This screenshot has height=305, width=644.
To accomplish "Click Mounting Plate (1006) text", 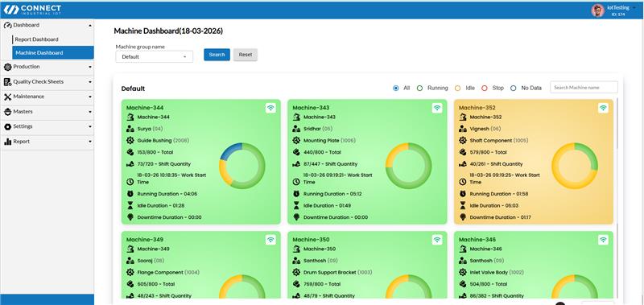I will point(329,140).
